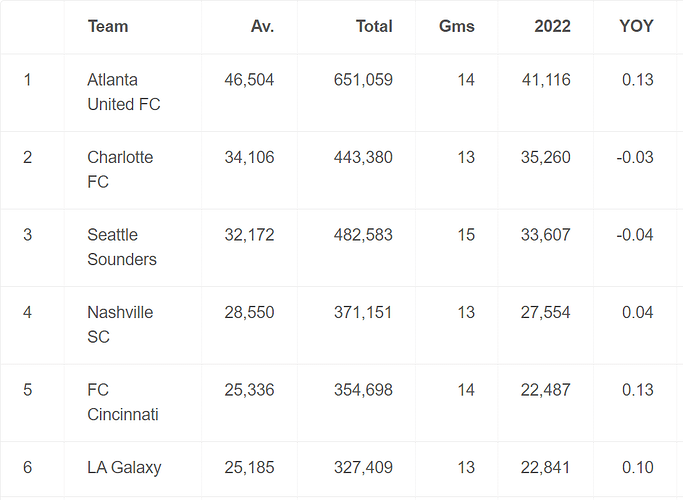Click rank number 1 cell
Image resolution: width=683 pixels, height=500 pixels.
pyautogui.click(x=28, y=80)
